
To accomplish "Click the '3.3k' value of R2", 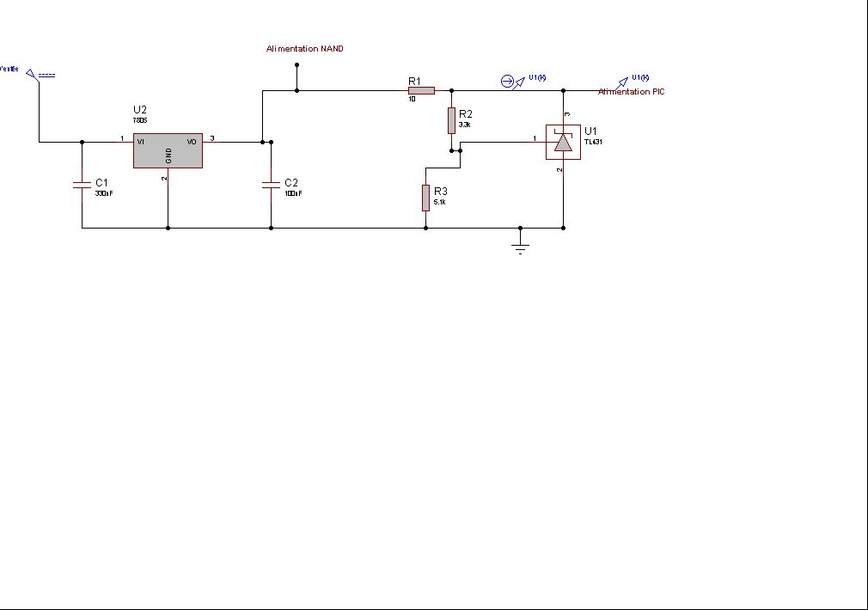I will click(465, 125).
